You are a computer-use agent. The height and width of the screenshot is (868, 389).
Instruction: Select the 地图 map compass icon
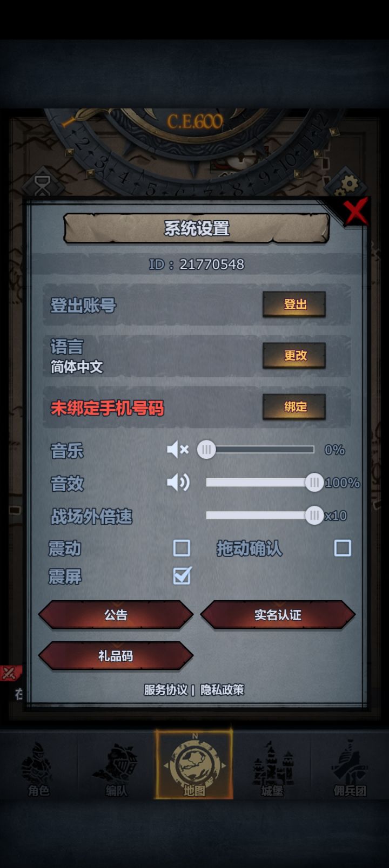[194, 764]
